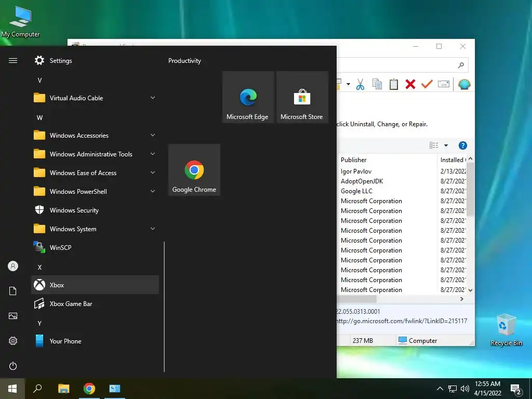Click the search magnifier in the window search box
Viewport: 532px width, 399px height.
pyautogui.click(x=461, y=65)
